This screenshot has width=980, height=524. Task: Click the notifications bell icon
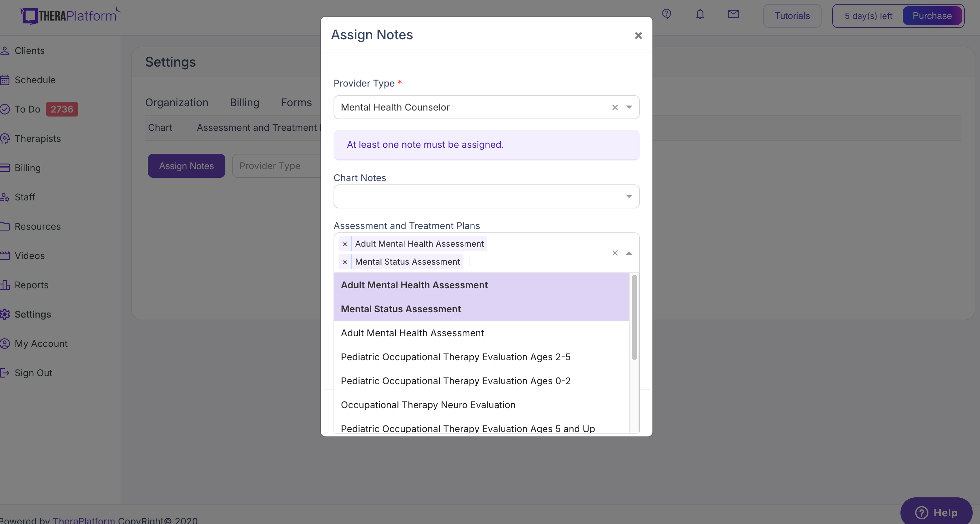click(x=700, y=14)
